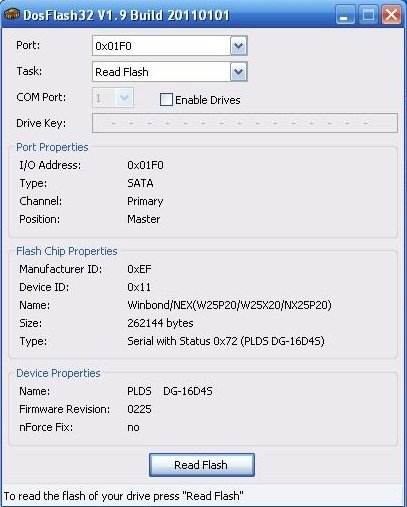Click the Winbond/NEX chip name value
The width and height of the screenshot is (407, 507).
(229, 305)
